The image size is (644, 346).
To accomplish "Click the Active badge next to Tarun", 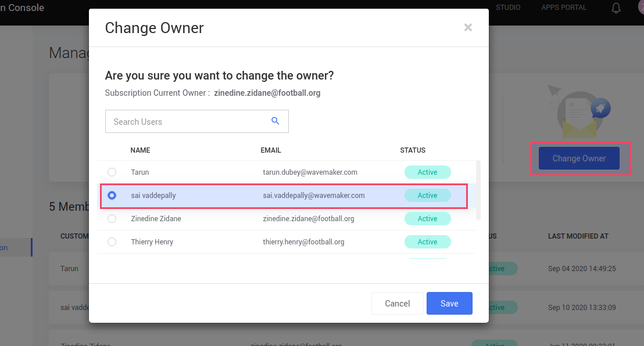I will coord(428,172).
